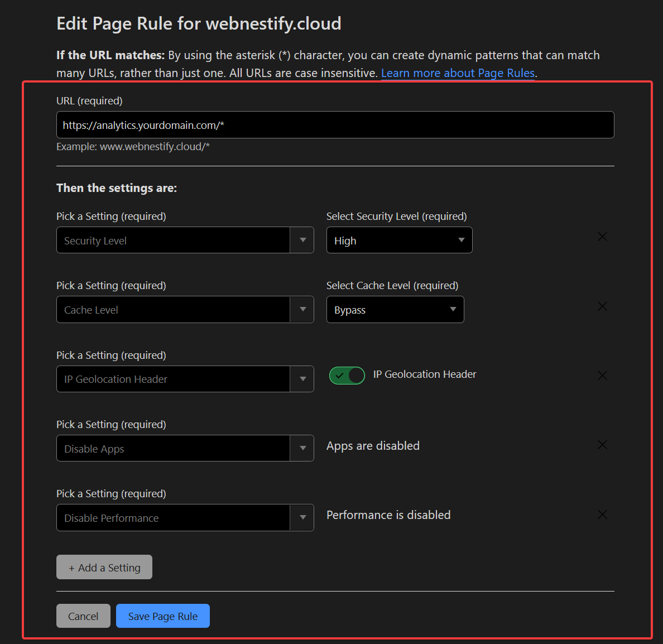
Task: Toggle the IP Geolocation Header switch
Action: point(347,376)
